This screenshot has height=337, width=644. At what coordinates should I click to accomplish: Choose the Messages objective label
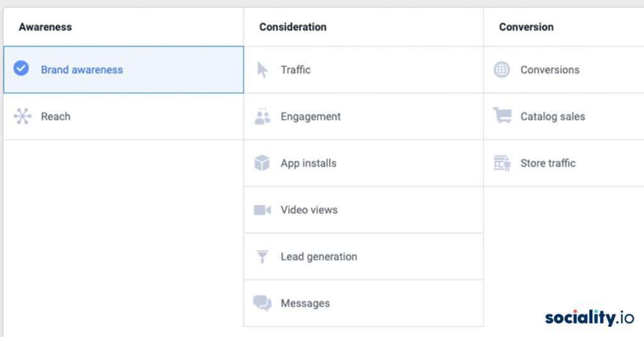pyautogui.click(x=305, y=303)
